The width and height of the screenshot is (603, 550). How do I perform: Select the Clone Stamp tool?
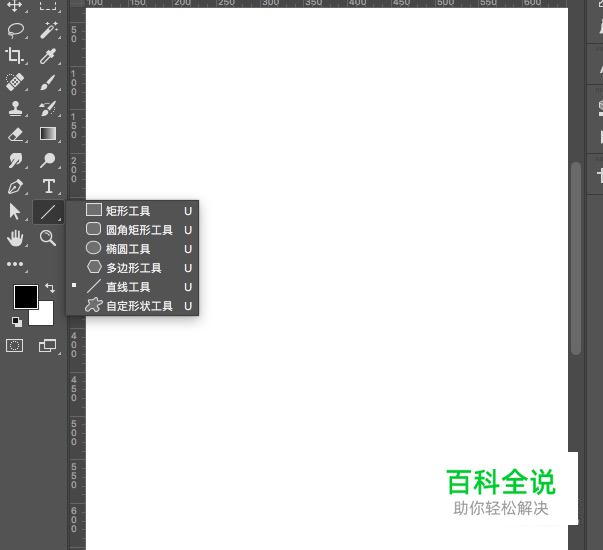15,108
